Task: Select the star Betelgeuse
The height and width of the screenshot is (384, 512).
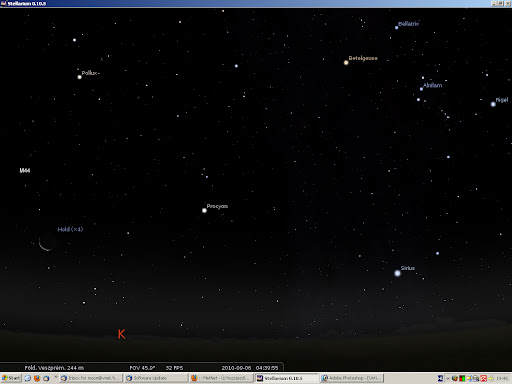Action: (346, 62)
